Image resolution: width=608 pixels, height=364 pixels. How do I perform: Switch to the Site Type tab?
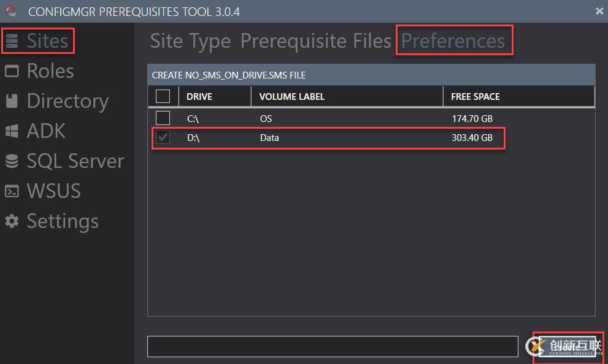coord(190,42)
